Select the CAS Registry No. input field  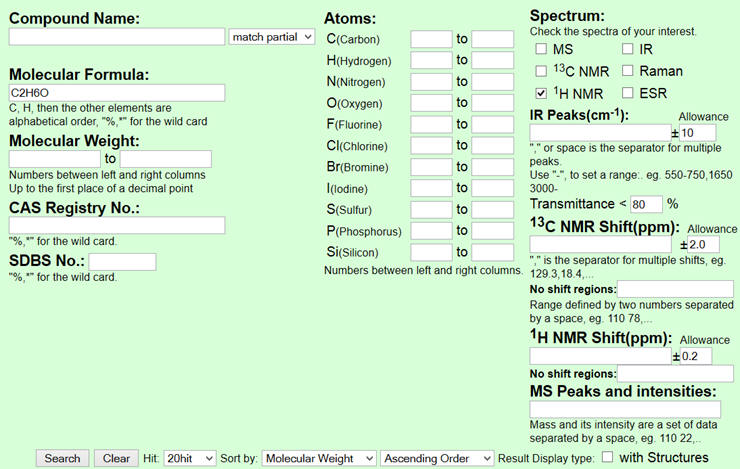point(117,225)
